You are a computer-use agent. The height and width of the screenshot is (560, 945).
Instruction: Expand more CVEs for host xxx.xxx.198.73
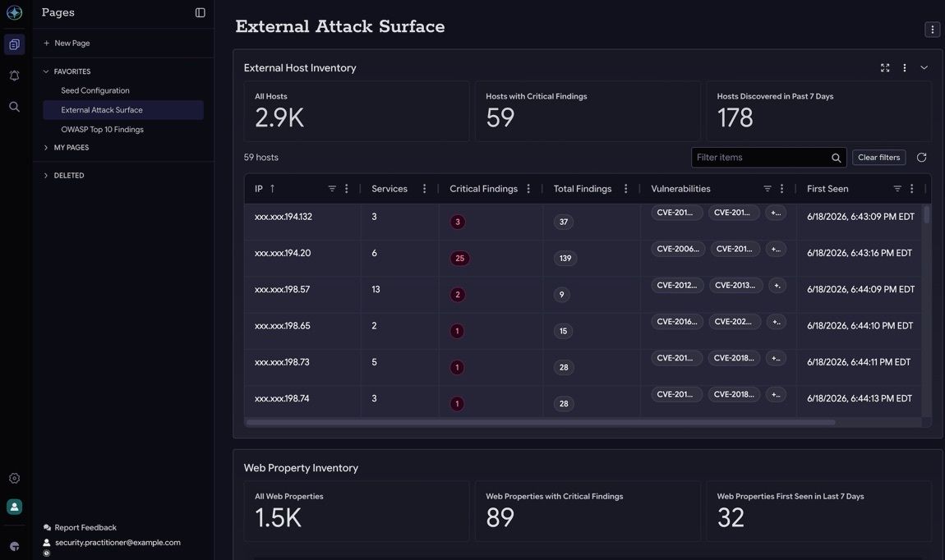(x=776, y=358)
